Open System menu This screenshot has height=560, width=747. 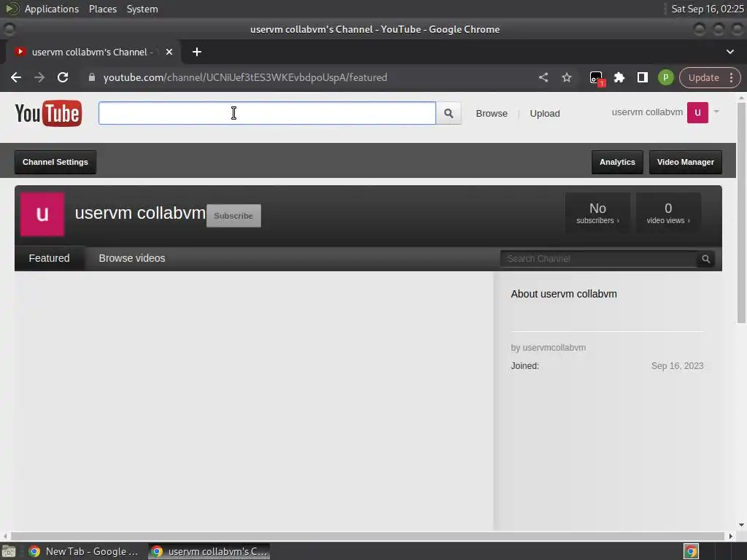click(142, 9)
